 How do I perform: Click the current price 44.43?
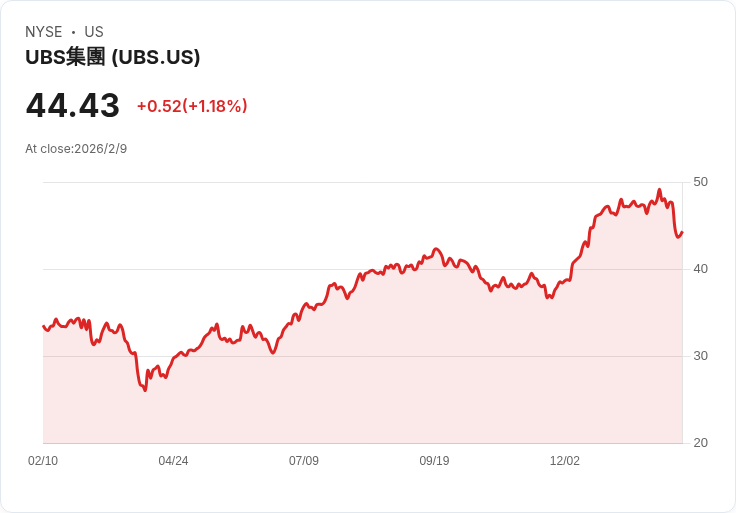tap(73, 105)
